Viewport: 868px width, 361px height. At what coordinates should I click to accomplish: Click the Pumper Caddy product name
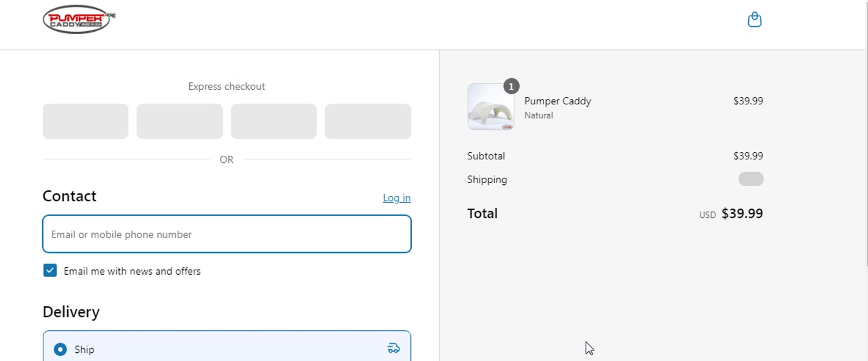pyautogui.click(x=558, y=101)
